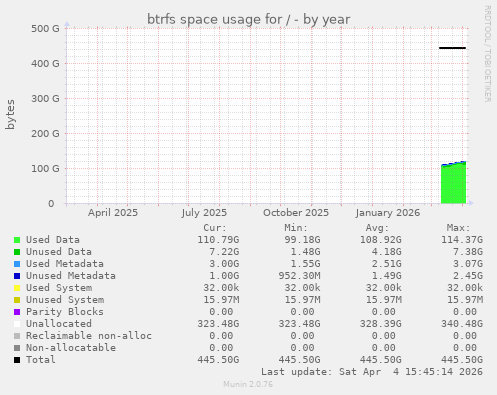Screen dimensions: 497x395
Task: Click the 'Used System' legend label
Action: [x=59, y=288]
